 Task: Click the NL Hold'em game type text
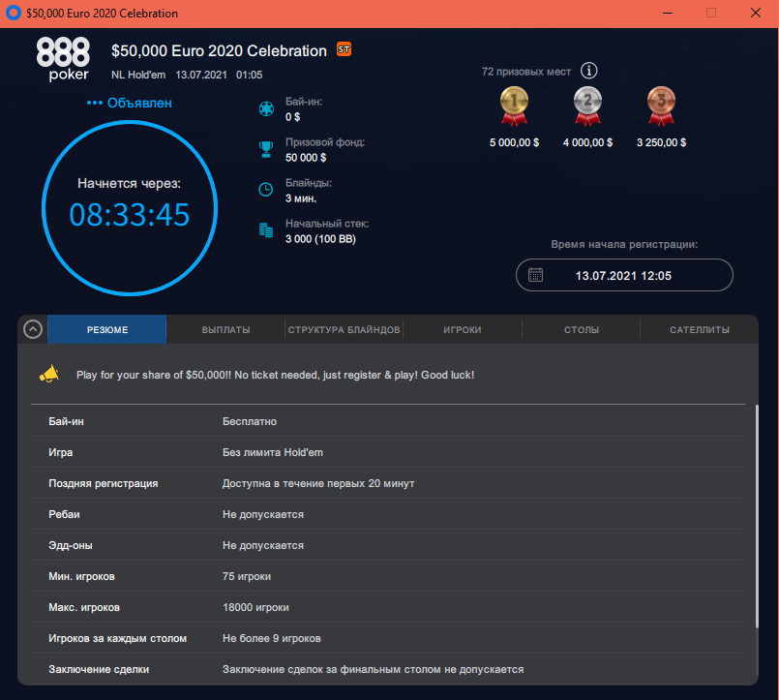138,76
